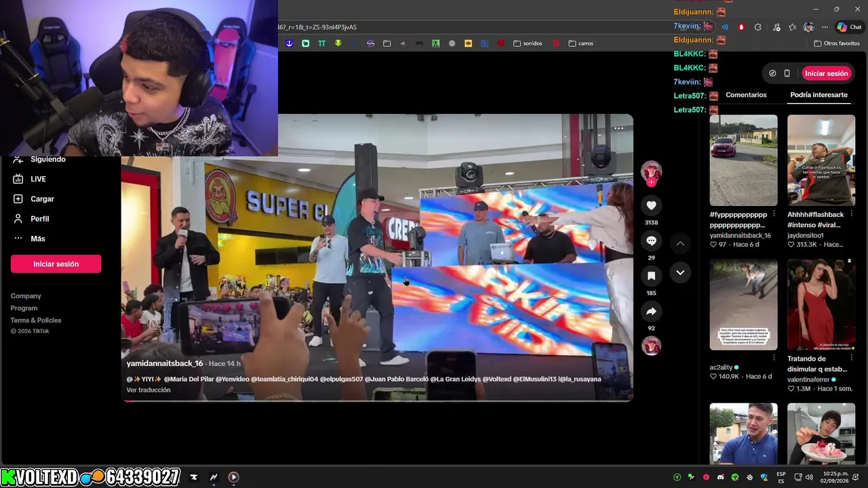Click the get-app phone icon near Iniciar sesión
The image size is (868, 488).
point(787,73)
